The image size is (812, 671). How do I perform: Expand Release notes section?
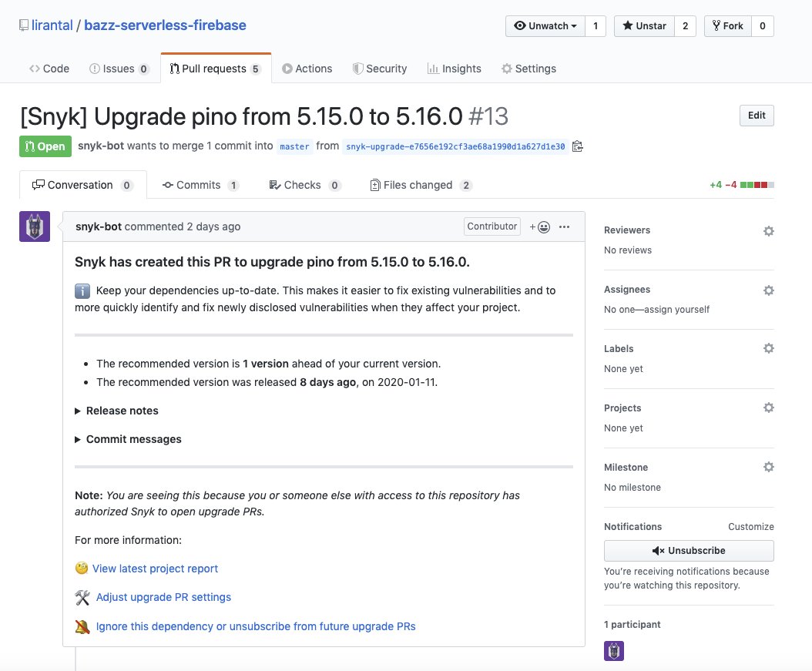click(x=117, y=411)
